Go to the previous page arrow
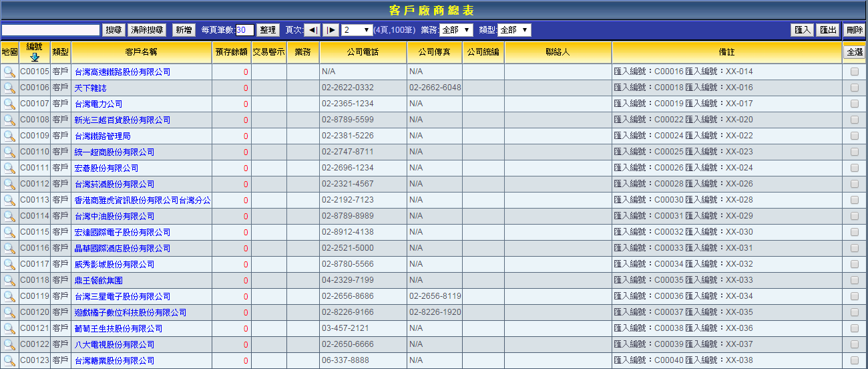The image size is (868, 369). 312,30
